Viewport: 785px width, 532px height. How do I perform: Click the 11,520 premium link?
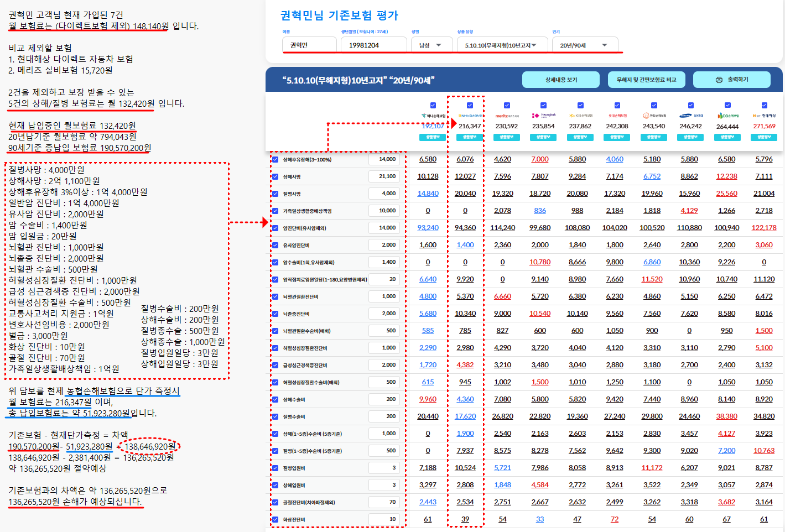pos(652,279)
